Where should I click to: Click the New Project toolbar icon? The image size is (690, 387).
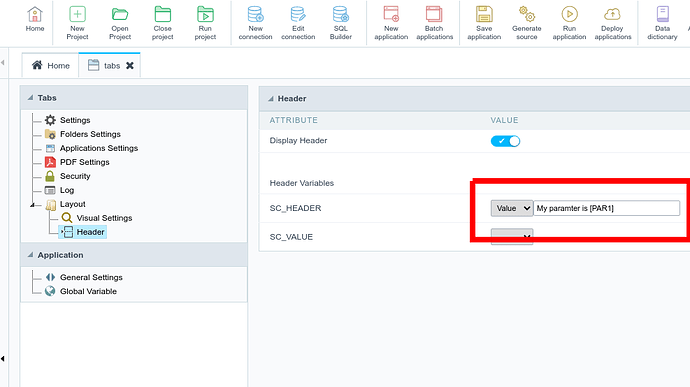click(x=77, y=15)
